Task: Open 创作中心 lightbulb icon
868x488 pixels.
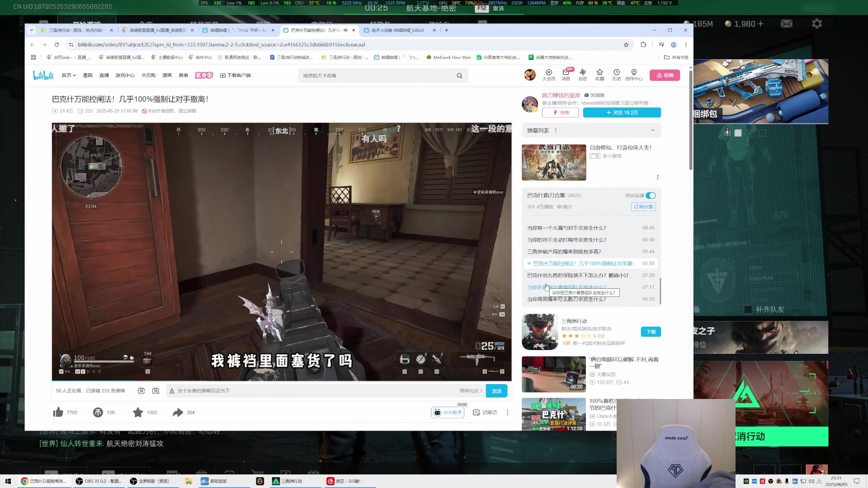Action: click(634, 75)
